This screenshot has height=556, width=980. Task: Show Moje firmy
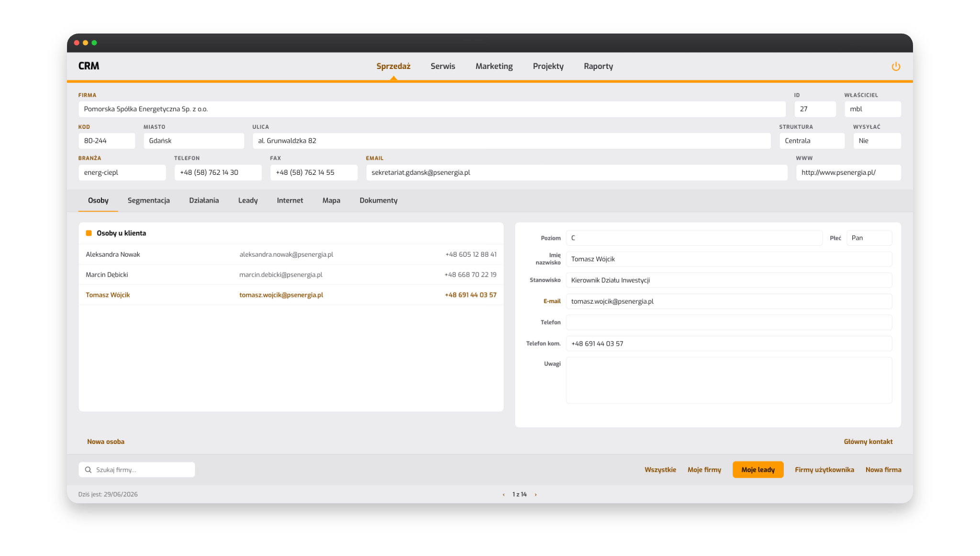704,470
